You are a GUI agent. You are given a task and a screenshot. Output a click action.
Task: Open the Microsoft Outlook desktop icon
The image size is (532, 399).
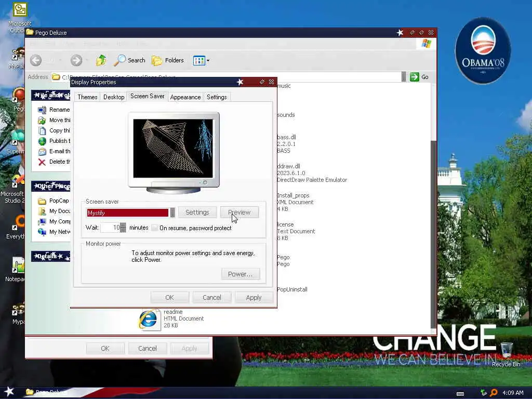click(x=20, y=17)
